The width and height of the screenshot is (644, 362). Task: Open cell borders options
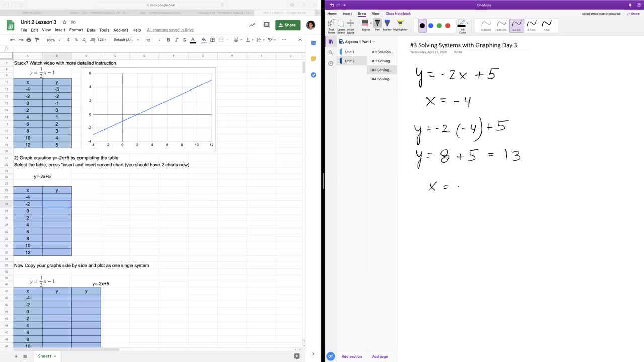click(x=212, y=40)
